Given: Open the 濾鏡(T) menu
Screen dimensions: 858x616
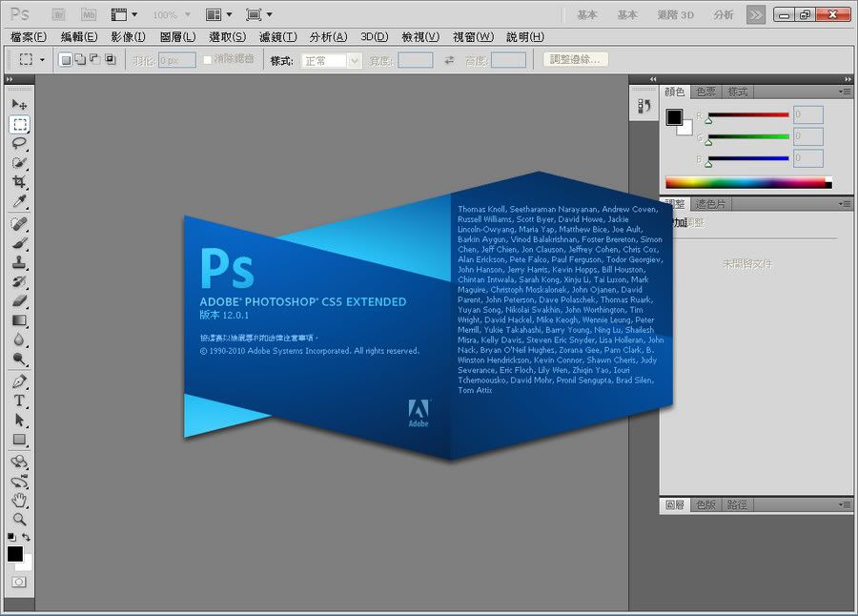Looking at the screenshot, I should (x=278, y=37).
